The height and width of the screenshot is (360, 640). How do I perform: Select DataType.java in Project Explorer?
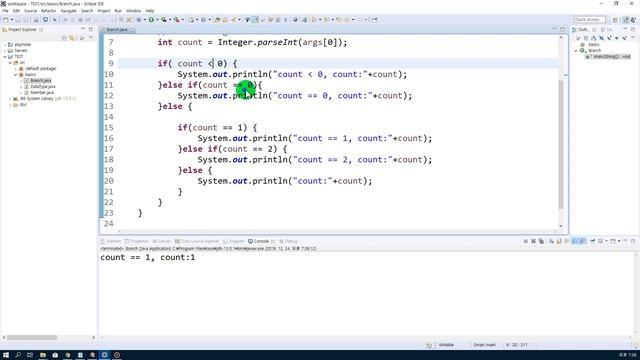pos(43,87)
